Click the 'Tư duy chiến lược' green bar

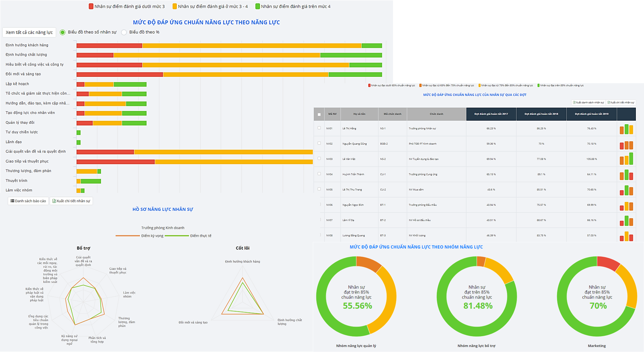click(78, 133)
